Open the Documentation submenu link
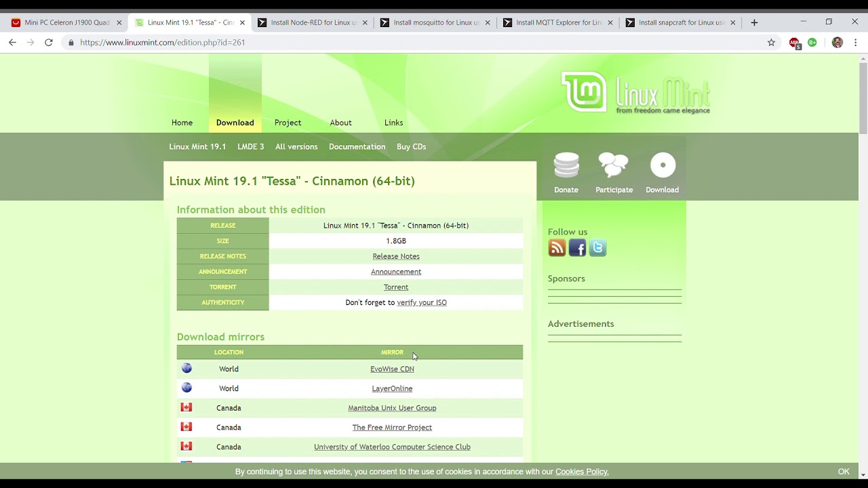 357,146
